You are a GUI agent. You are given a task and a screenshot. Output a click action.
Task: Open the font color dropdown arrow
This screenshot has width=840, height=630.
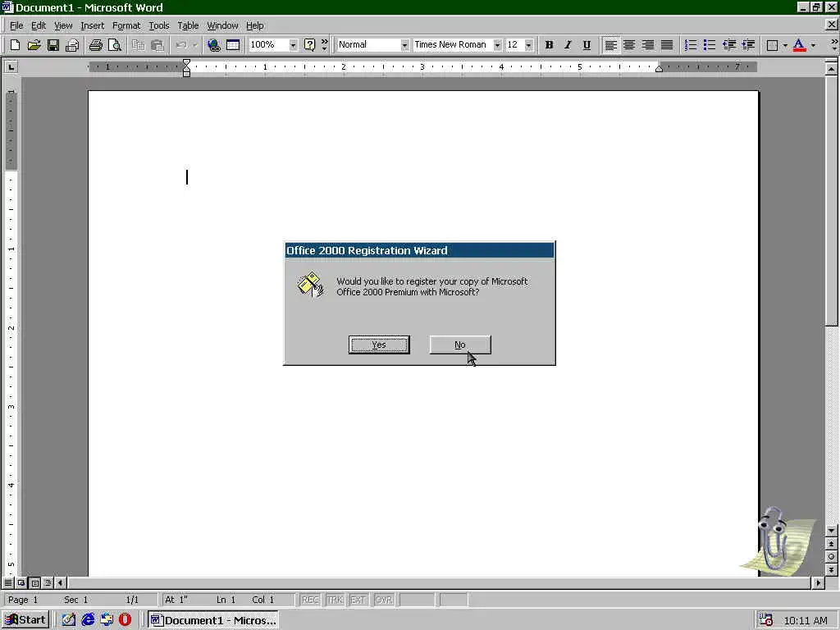813,45
